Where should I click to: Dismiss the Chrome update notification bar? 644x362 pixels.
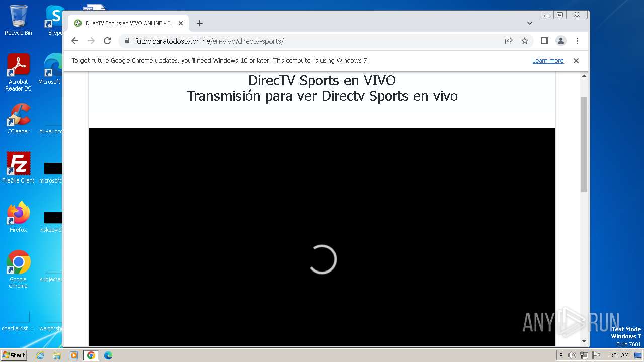(576, 61)
